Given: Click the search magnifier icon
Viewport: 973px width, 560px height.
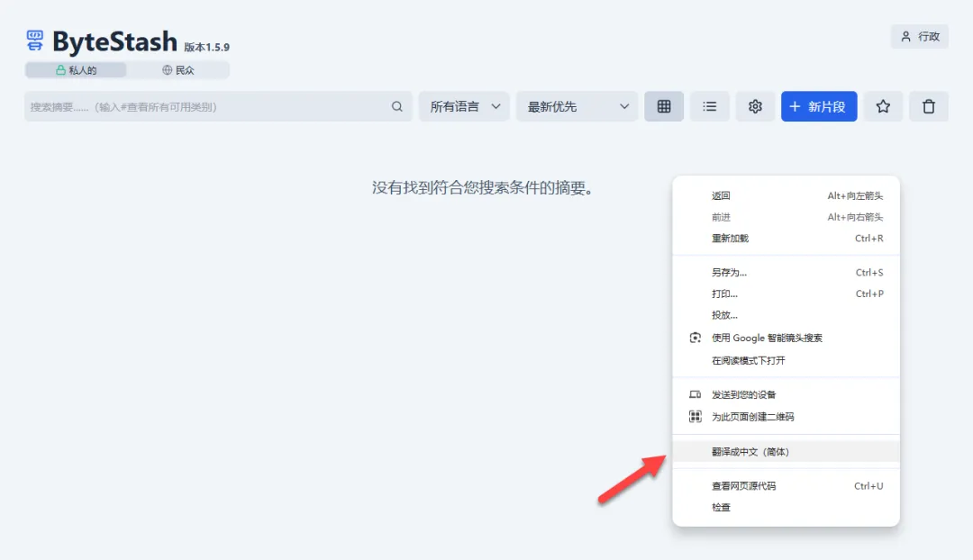Looking at the screenshot, I should point(397,106).
